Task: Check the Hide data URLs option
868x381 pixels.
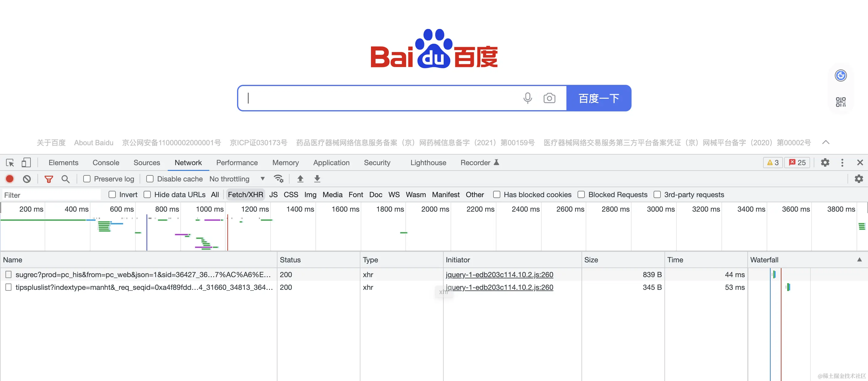Action: [x=147, y=194]
